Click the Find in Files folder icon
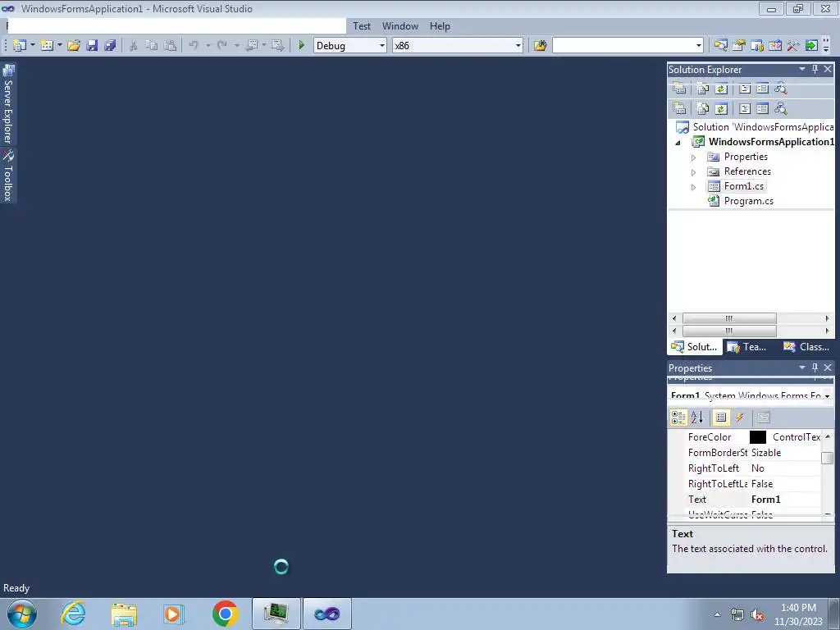This screenshot has height=630, width=840. point(540,46)
